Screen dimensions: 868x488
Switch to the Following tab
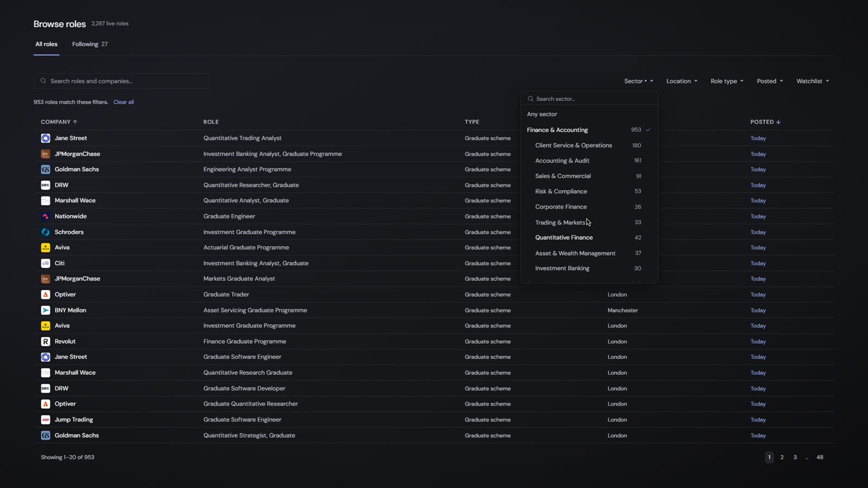(90, 44)
